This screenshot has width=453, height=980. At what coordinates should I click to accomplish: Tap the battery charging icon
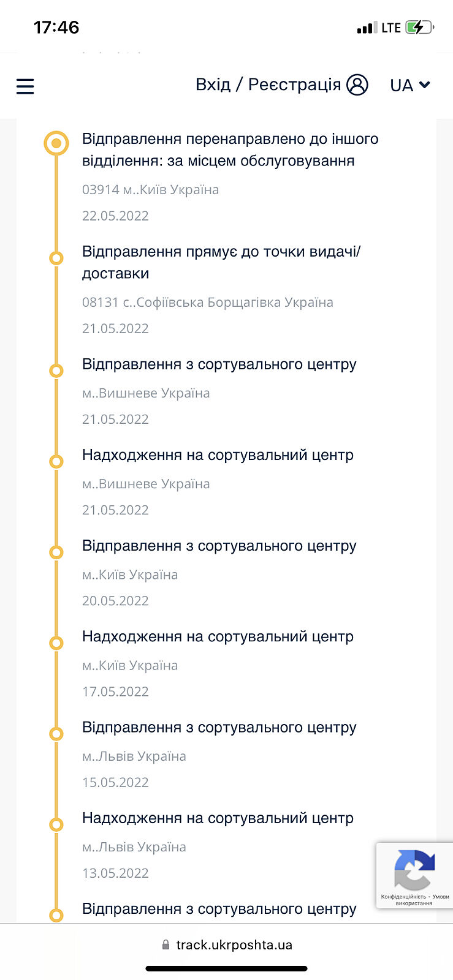pos(419,28)
